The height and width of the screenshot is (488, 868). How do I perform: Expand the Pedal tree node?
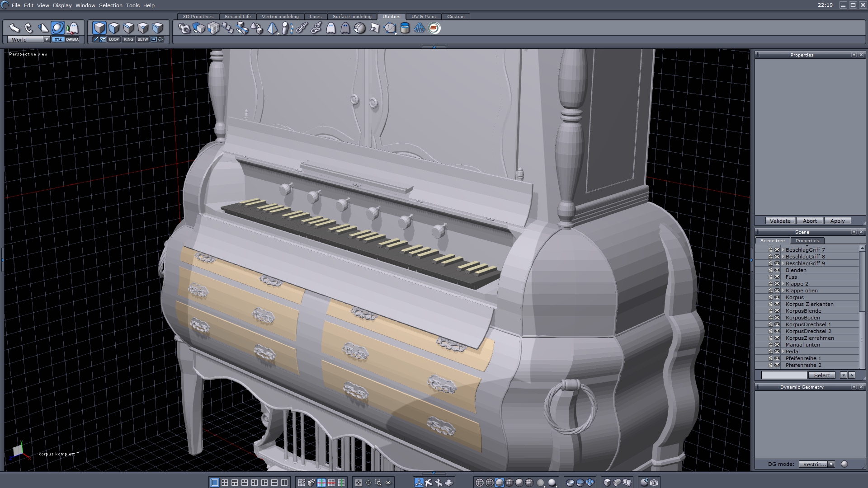pyautogui.click(x=783, y=352)
